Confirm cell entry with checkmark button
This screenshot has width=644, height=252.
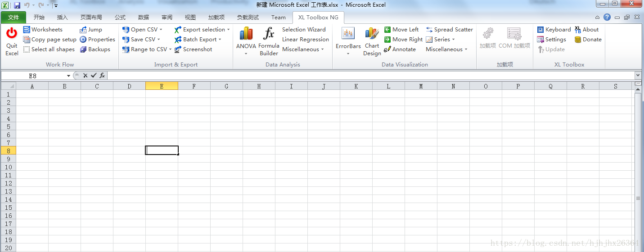(x=94, y=75)
